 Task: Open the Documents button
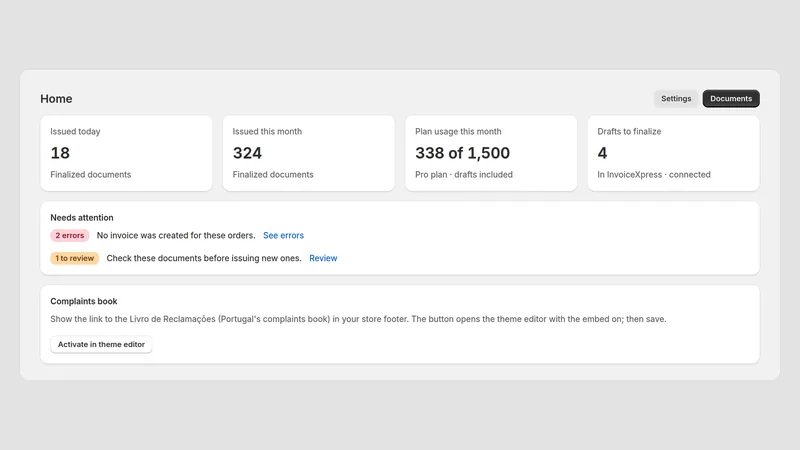click(731, 98)
